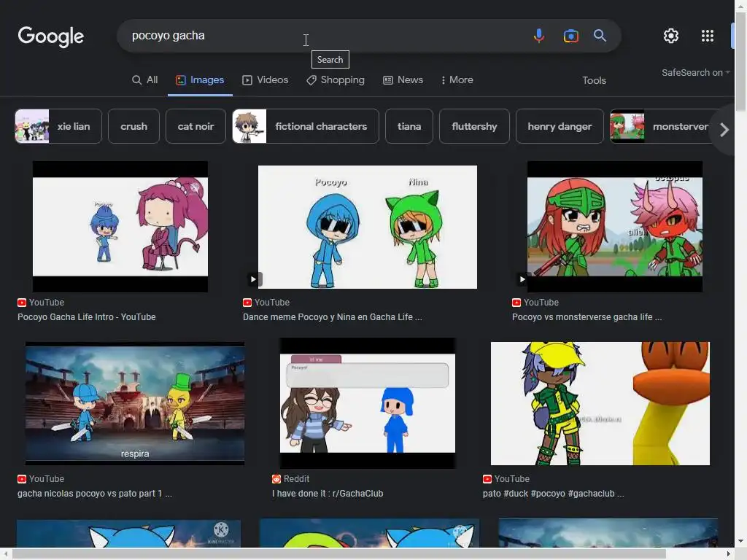Click the scrollbar down arrow
747x560 pixels.
pyautogui.click(x=741, y=542)
